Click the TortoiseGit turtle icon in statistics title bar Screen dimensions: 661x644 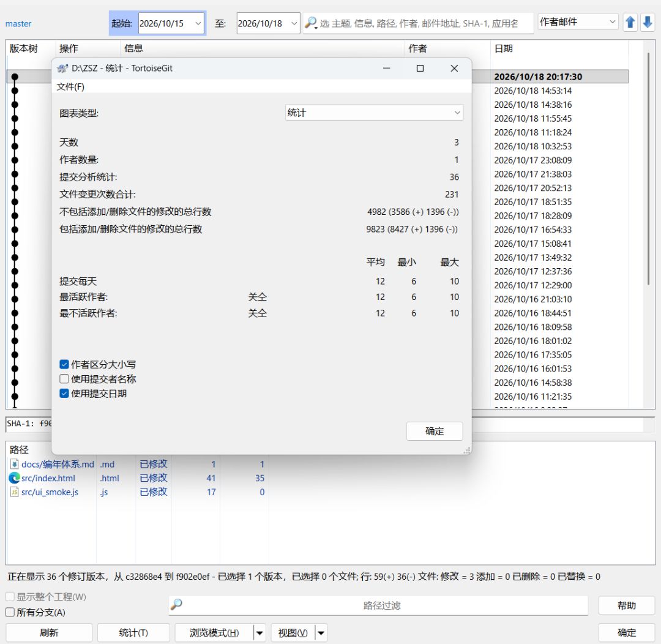pyautogui.click(x=62, y=69)
